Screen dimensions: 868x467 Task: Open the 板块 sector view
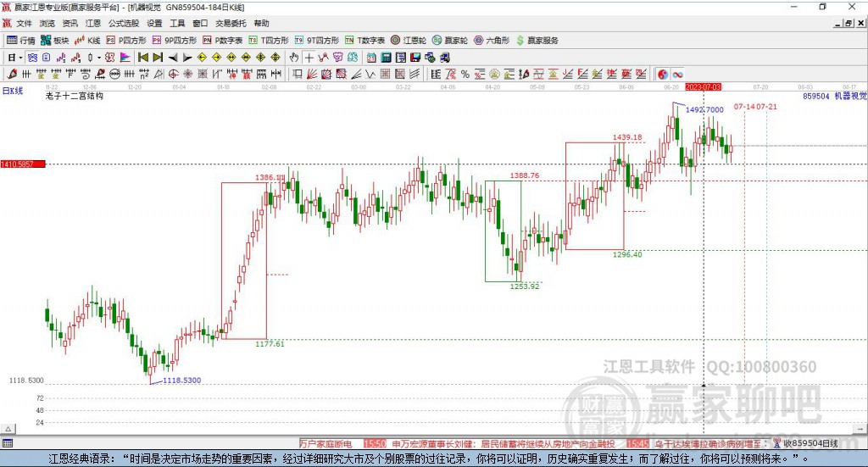click(x=55, y=41)
